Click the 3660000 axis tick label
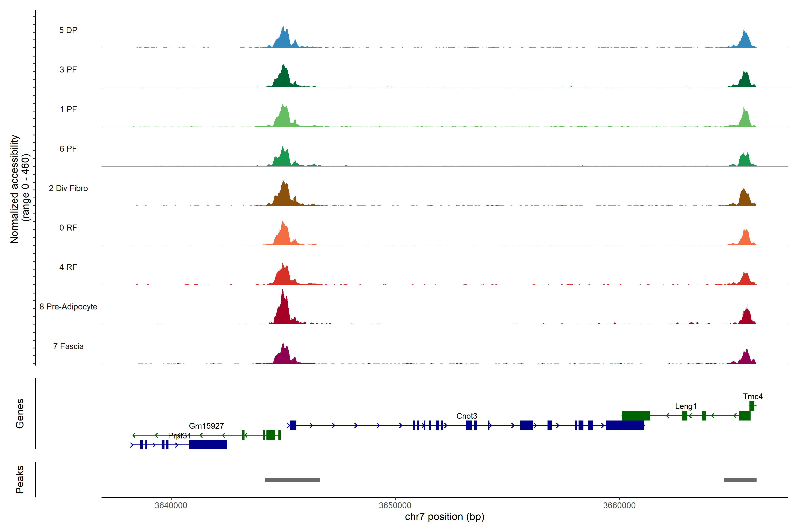This screenshot has width=798, height=532. [619, 505]
